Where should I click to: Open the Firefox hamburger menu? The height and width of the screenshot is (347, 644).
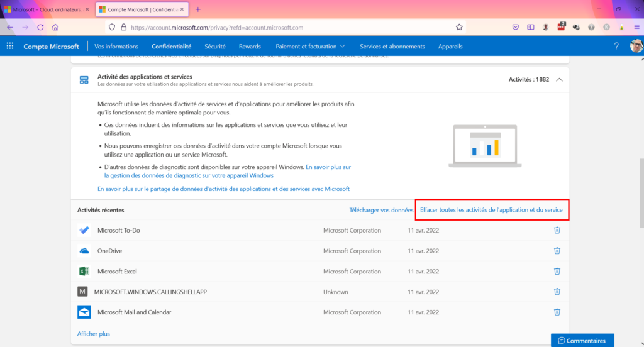click(636, 27)
